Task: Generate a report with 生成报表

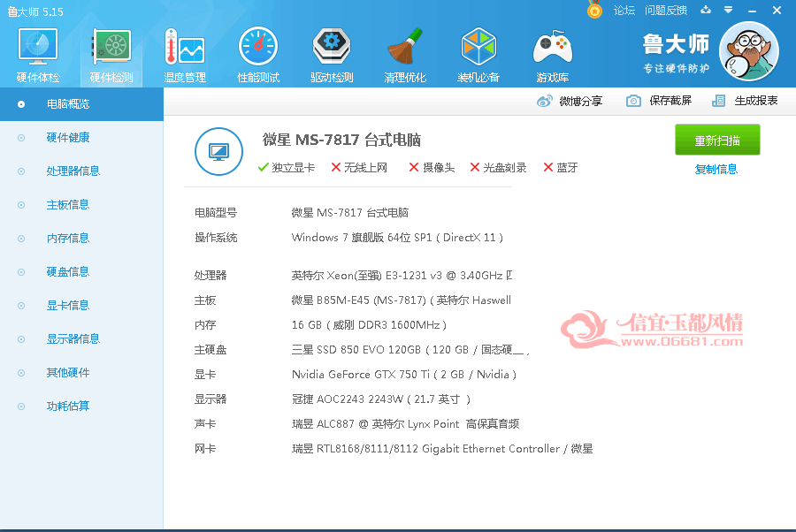Action: click(745, 101)
